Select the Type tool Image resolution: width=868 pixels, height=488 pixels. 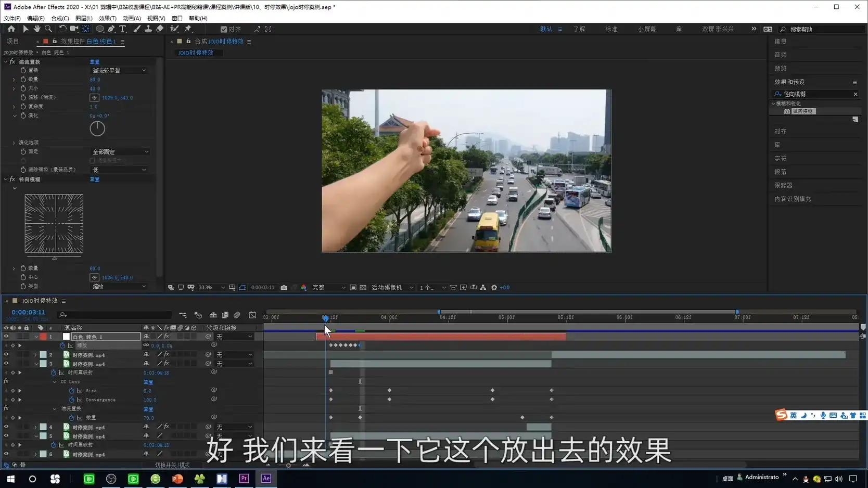122,29
